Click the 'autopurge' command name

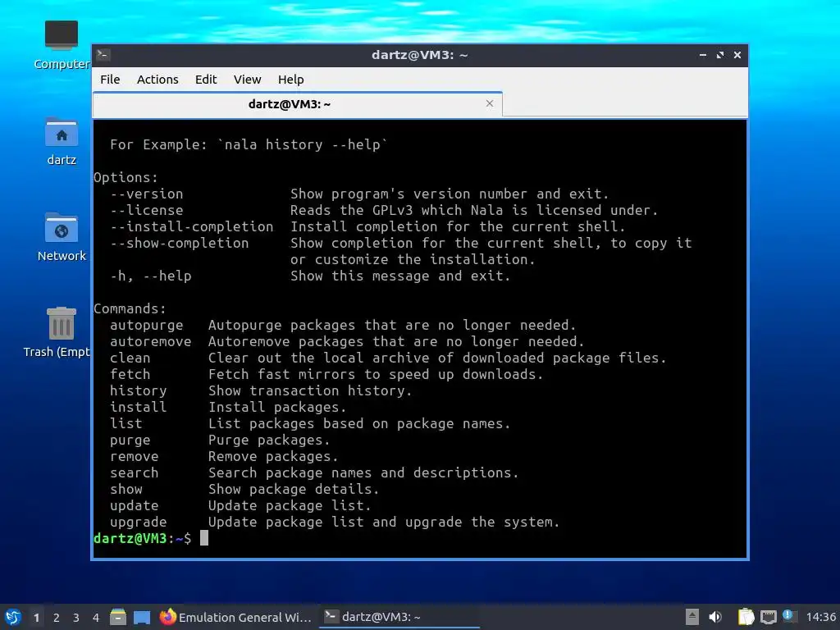pyautogui.click(x=147, y=325)
